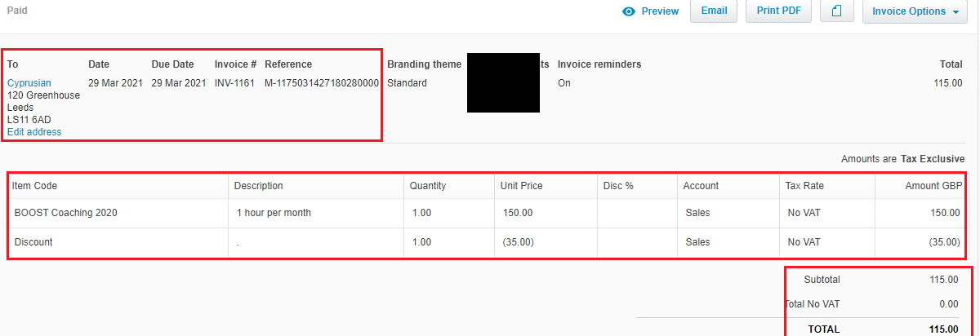This screenshot has height=336, width=980.
Task: Click the Preview eye icon
Action: 629,11
